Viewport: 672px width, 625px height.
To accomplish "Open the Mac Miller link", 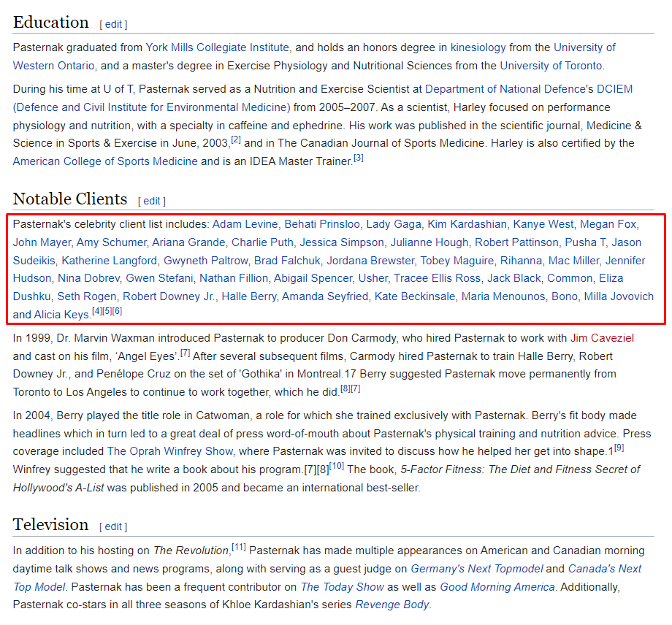I will [573, 261].
